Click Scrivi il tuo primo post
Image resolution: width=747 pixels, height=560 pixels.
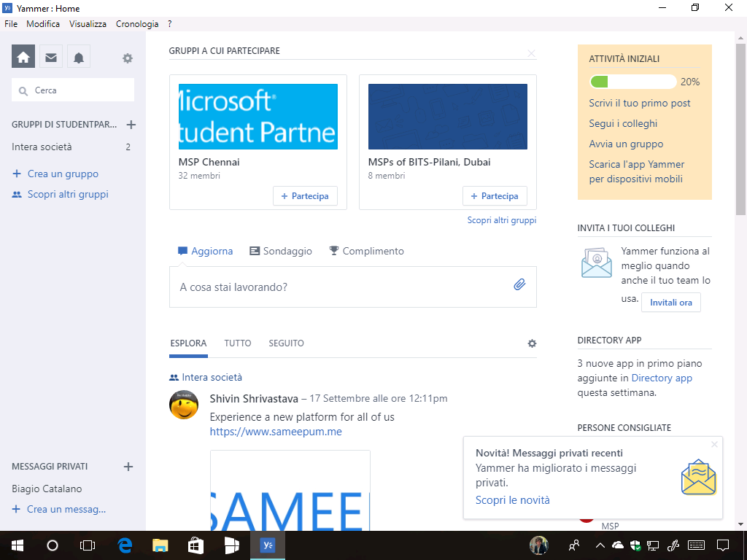click(x=639, y=104)
